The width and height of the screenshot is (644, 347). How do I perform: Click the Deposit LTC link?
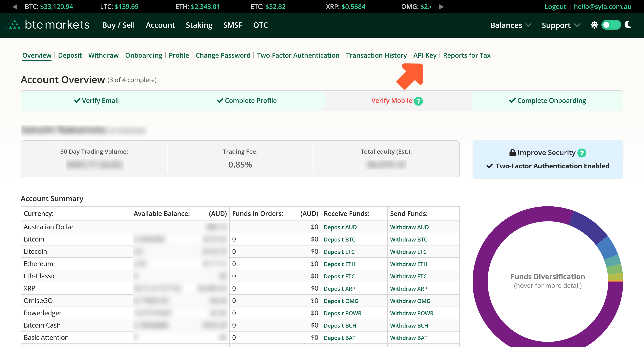(x=339, y=252)
